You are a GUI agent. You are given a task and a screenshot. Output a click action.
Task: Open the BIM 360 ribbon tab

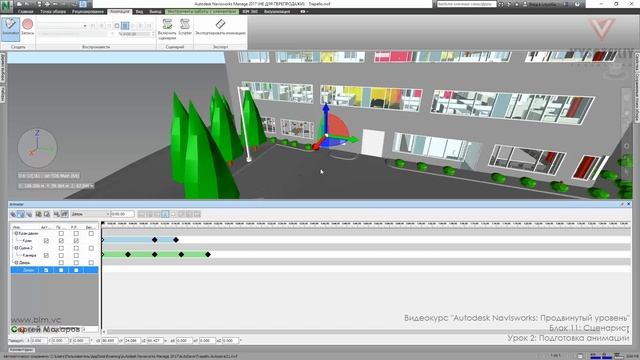[250, 12]
